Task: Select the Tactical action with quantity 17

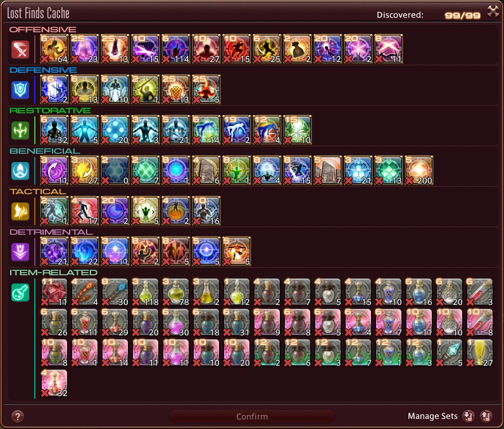Action: click(84, 211)
